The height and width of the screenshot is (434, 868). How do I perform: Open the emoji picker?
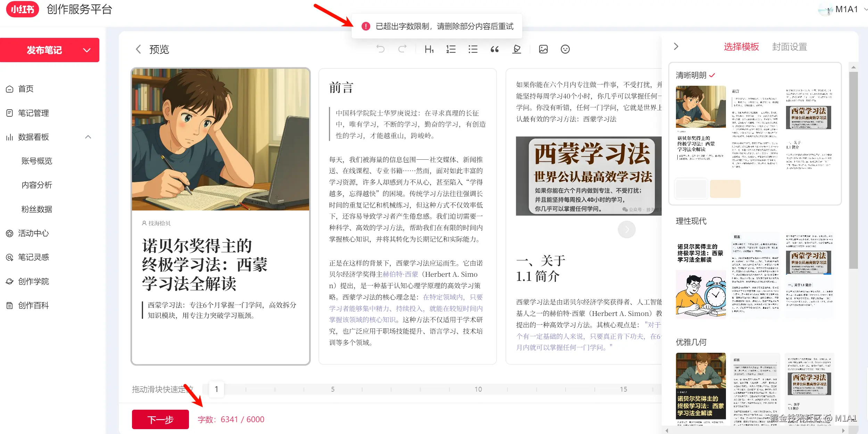click(x=565, y=49)
